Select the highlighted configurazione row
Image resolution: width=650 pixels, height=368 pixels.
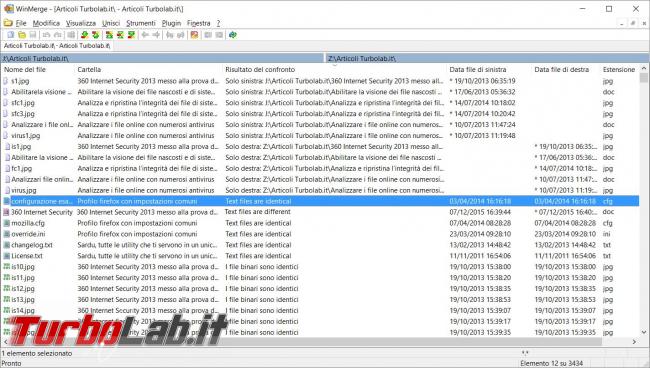pos(319,201)
